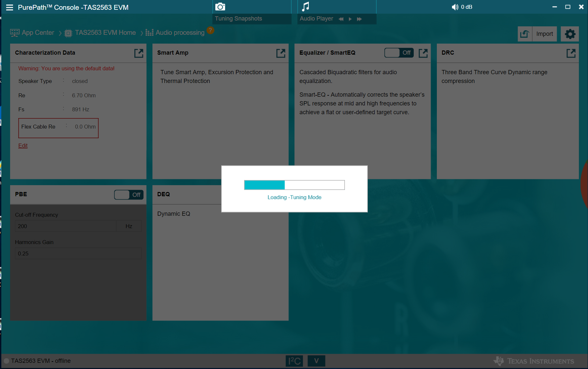Image resolution: width=588 pixels, height=369 pixels.
Task: Click the Audio processing breadcrumb
Action: (175, 33)
